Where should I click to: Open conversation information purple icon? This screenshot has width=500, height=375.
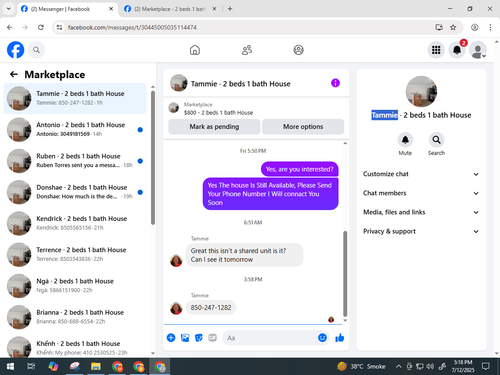[x=335, y=83]
